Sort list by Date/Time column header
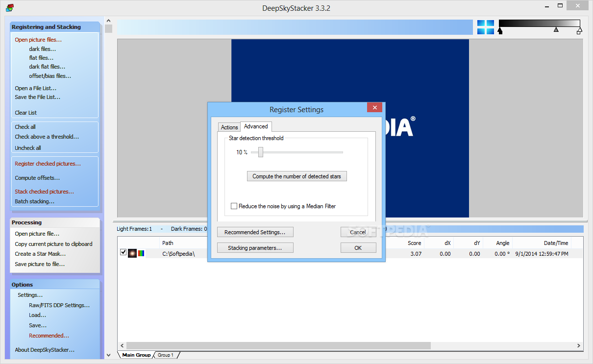593x364 pixels. [x=556, y=243]
